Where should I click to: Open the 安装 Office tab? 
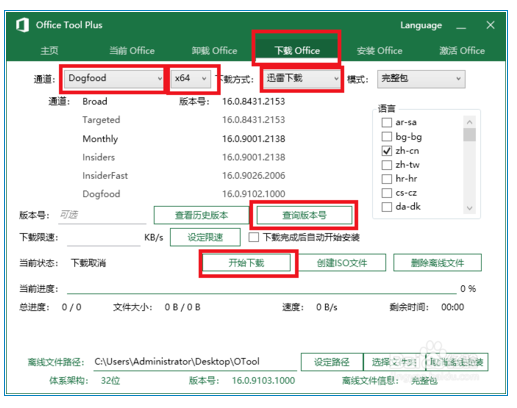(379, 51)
